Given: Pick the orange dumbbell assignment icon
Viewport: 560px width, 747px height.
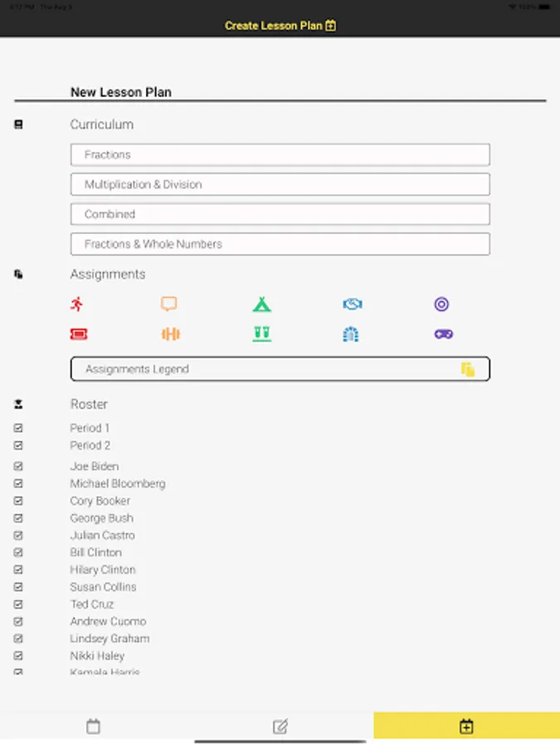Looking at the screenshot, I should point(170,334).
